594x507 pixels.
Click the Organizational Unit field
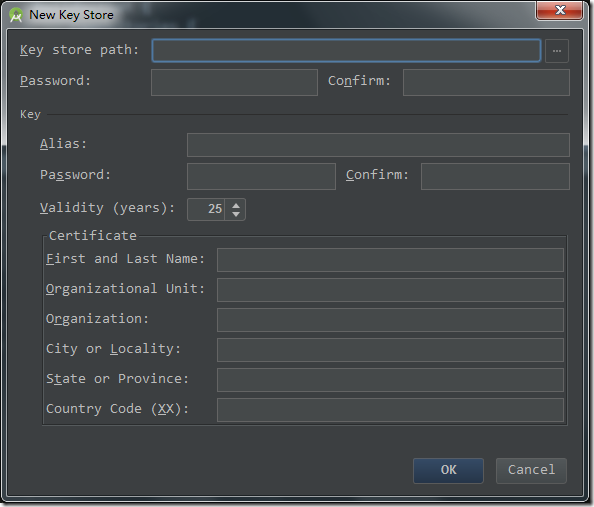coord(390,290)
